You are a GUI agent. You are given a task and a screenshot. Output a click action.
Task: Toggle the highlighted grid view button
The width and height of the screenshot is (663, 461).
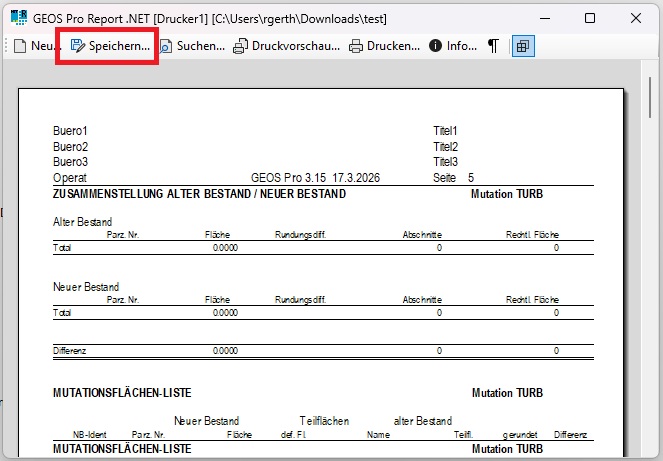(523, 46)
